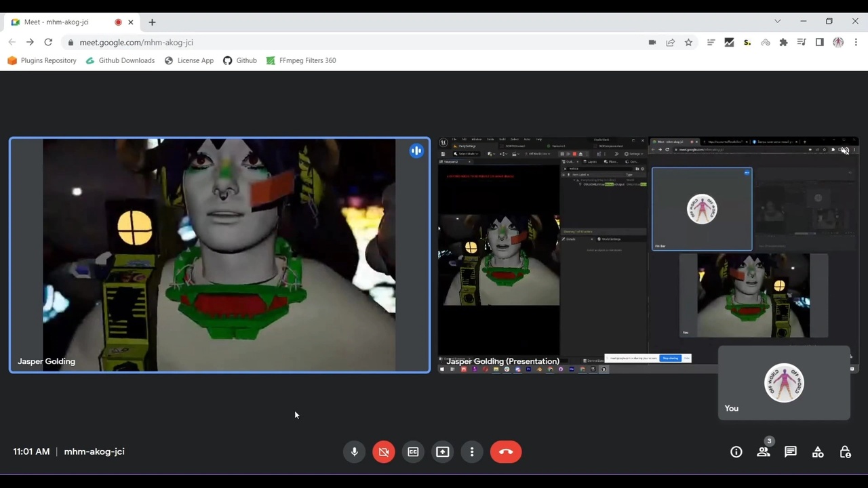Viewport: 868px width, 488px height.
Task: Close the Meet tab
Action: (131, 22)
